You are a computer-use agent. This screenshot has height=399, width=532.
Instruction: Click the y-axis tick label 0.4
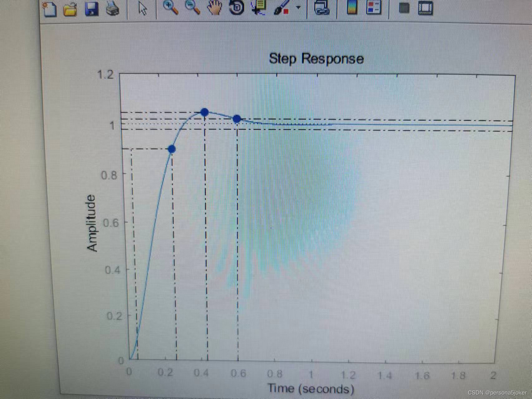[x=113, y=270]
